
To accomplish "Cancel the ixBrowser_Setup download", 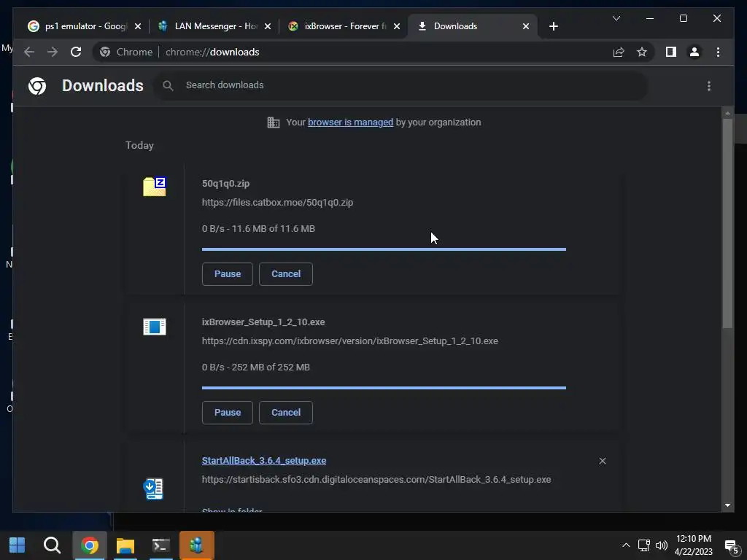I will tap(286, 413).
